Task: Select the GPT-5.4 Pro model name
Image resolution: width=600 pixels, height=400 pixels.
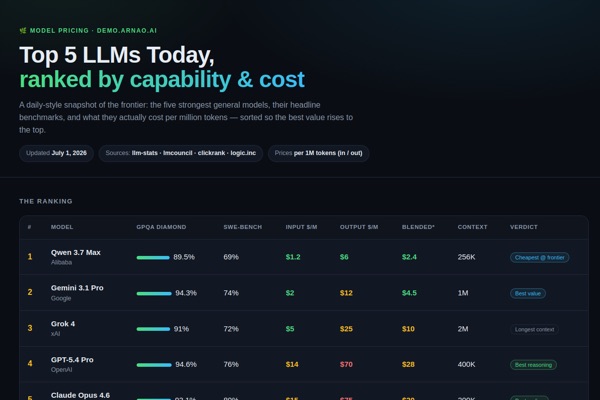Action: pyautogui.click(x=72, y=360)
